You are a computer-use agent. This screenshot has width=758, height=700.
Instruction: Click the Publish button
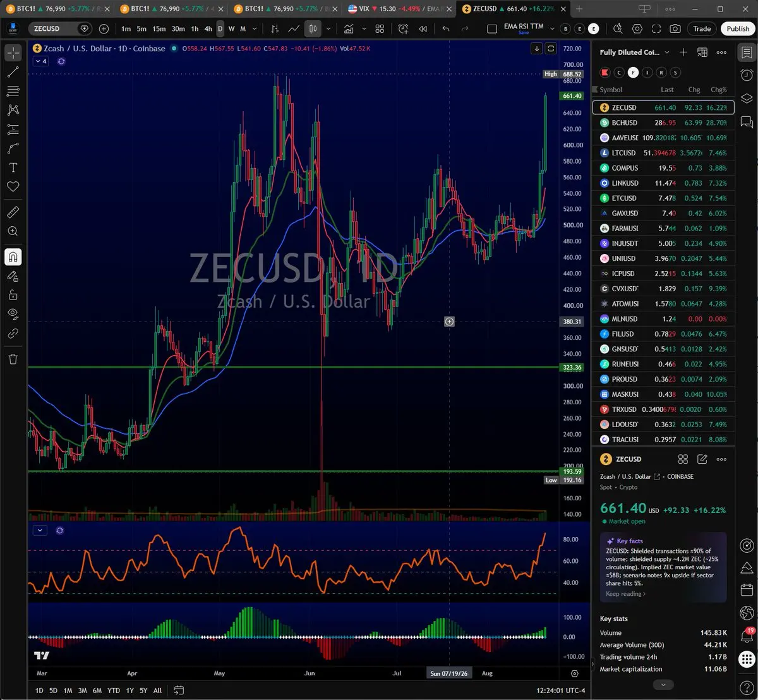coord(738,29)
